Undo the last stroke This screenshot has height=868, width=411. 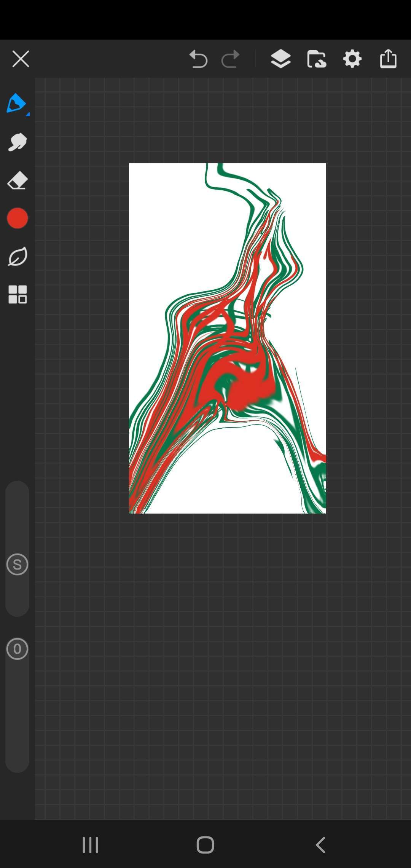(x=198, y=59)
